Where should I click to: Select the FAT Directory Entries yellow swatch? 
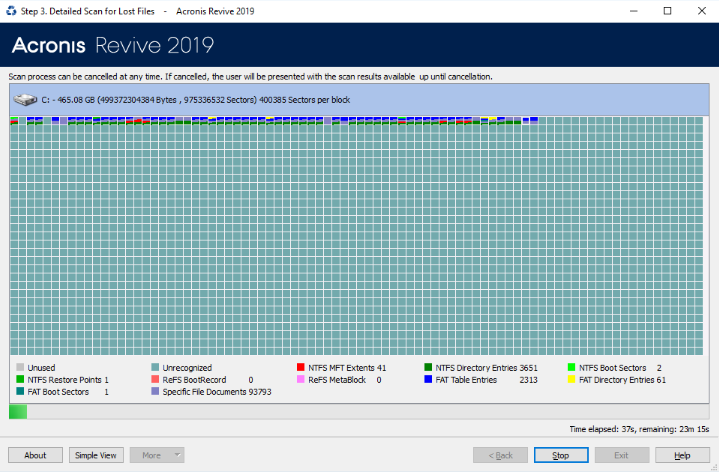pyautogui.click(x=571, y=379)
